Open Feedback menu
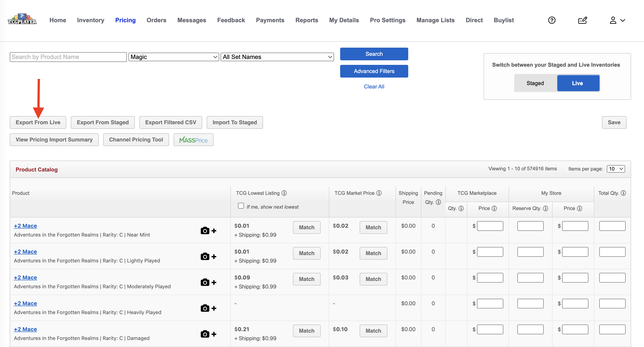The image size is (644, 347). tap(231, 20)
